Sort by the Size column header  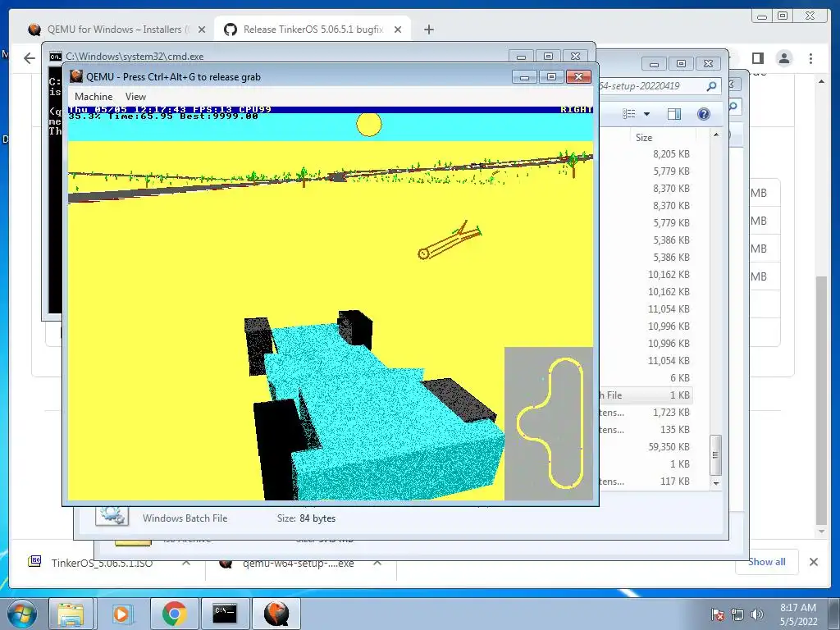click(x=644, y=138)
